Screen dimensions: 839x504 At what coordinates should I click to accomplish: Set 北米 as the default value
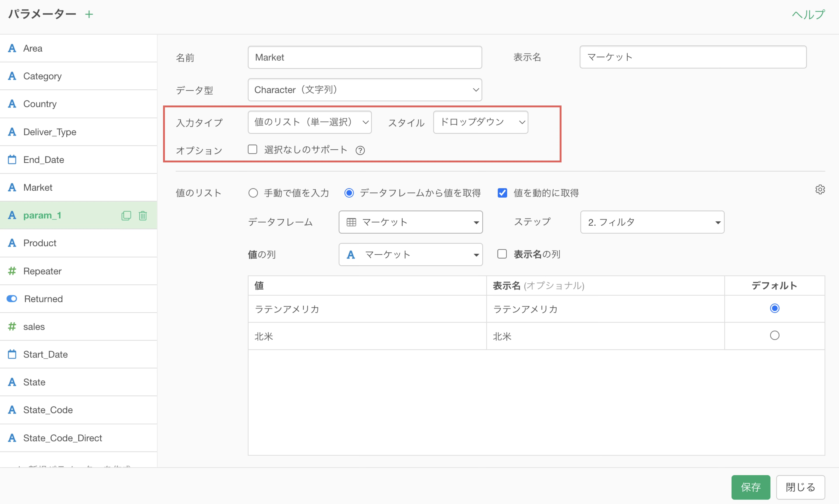tap(774, 336)
